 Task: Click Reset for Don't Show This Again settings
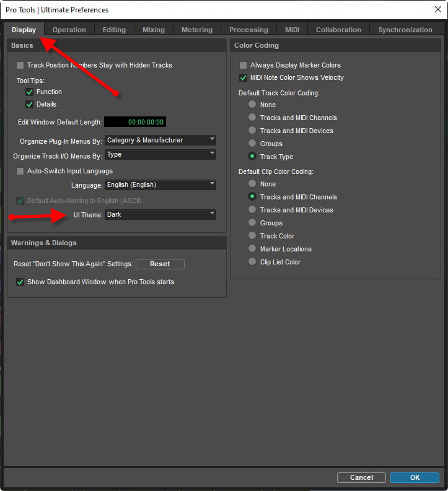point(160,264)
